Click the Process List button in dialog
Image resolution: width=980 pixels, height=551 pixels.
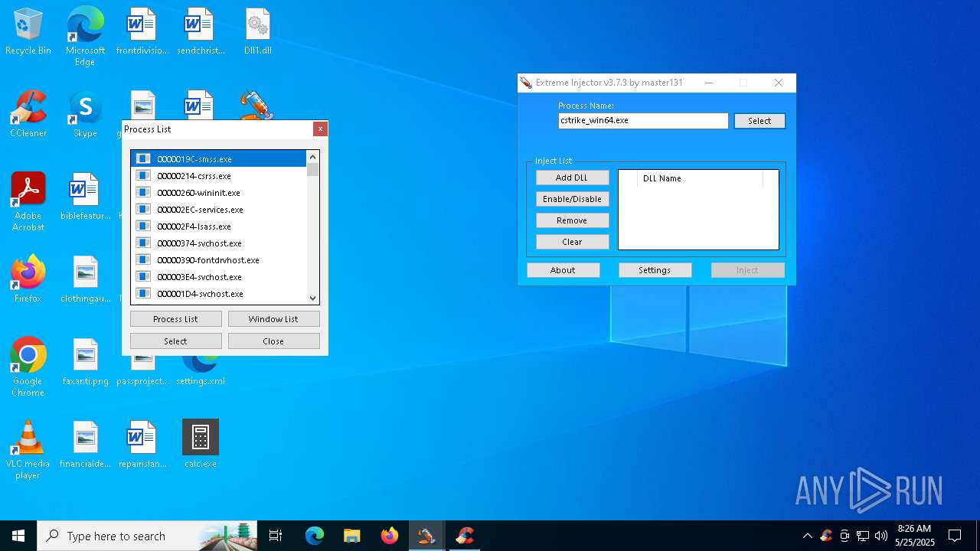(x=175, y=319)
